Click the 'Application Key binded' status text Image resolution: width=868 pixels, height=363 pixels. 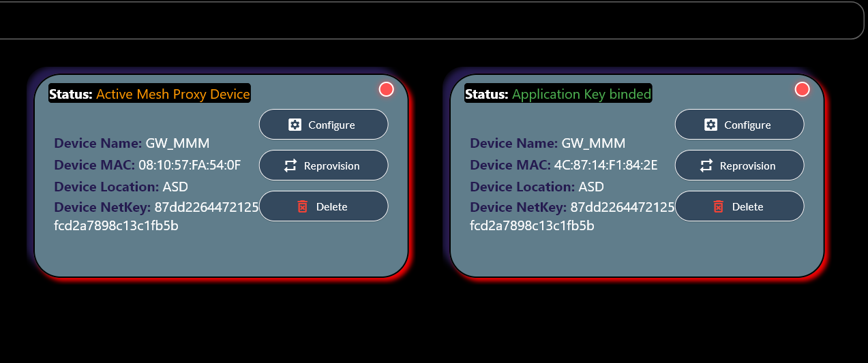pyautogui.click(x=582, y=94)
